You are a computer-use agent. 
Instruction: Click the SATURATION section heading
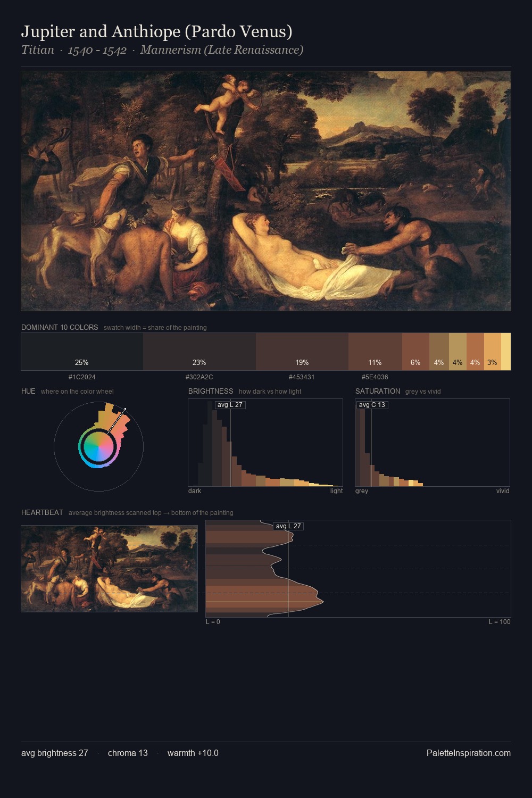378,391
